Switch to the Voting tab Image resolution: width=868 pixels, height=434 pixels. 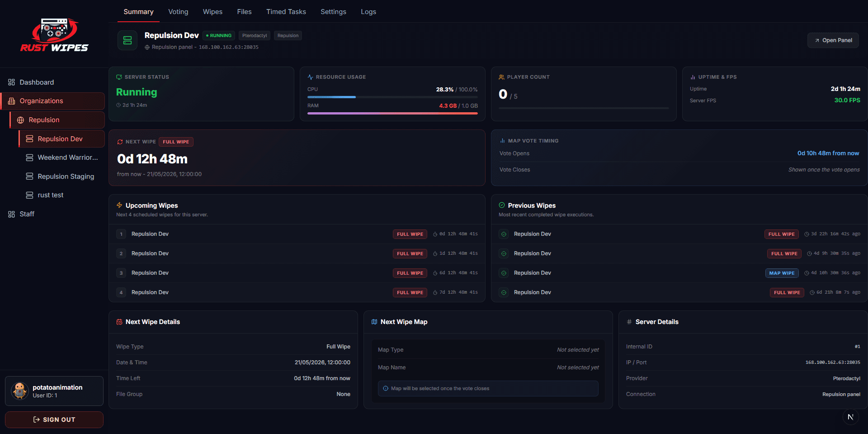pos(178,12)
